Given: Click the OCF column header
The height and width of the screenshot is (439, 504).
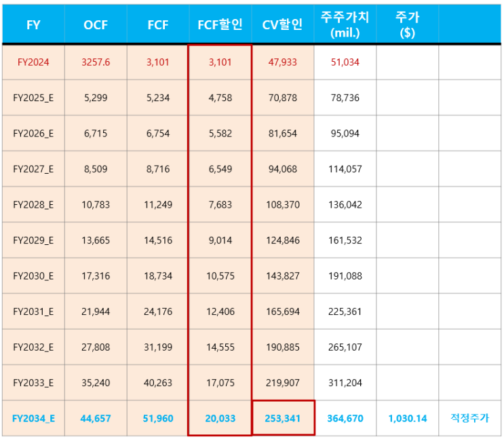Looking at the screenshot, I should (96, 24).
